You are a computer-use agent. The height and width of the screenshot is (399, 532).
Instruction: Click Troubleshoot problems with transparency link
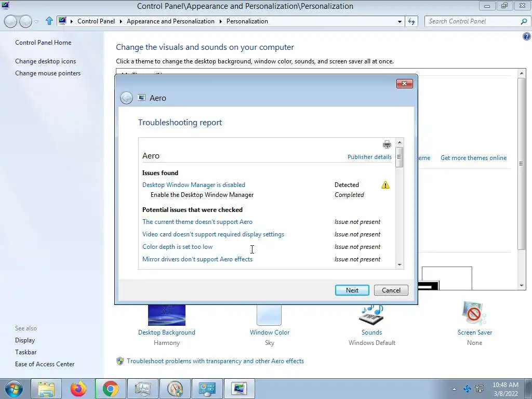click(x=216, y=361)
